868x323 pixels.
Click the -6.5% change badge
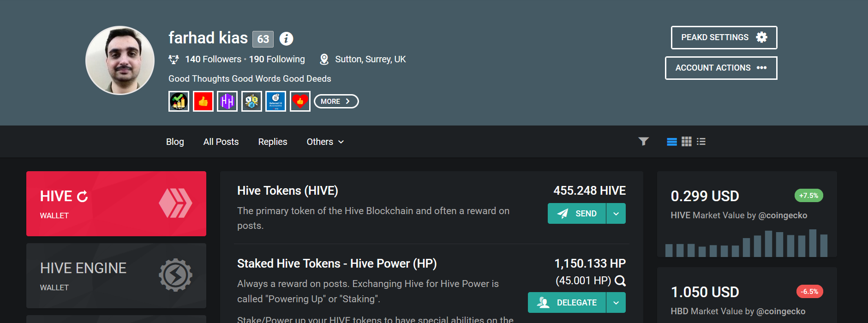point(809,292)
